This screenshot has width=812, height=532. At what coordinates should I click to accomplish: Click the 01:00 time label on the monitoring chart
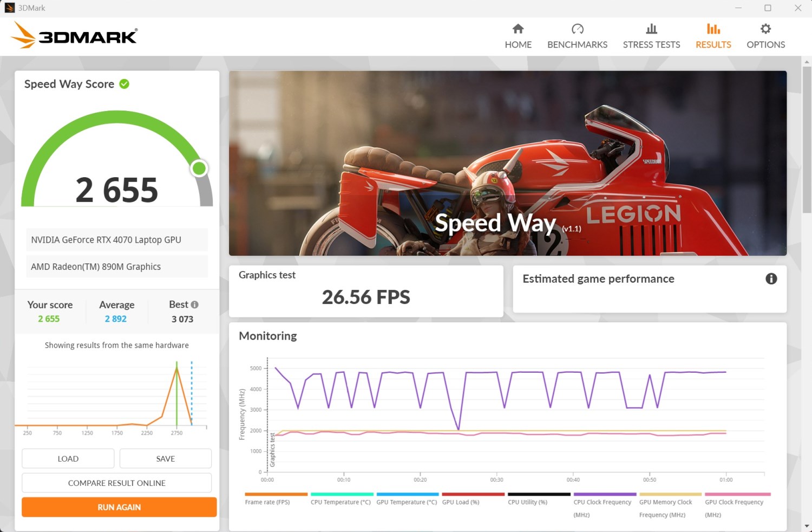pos(726,479)
